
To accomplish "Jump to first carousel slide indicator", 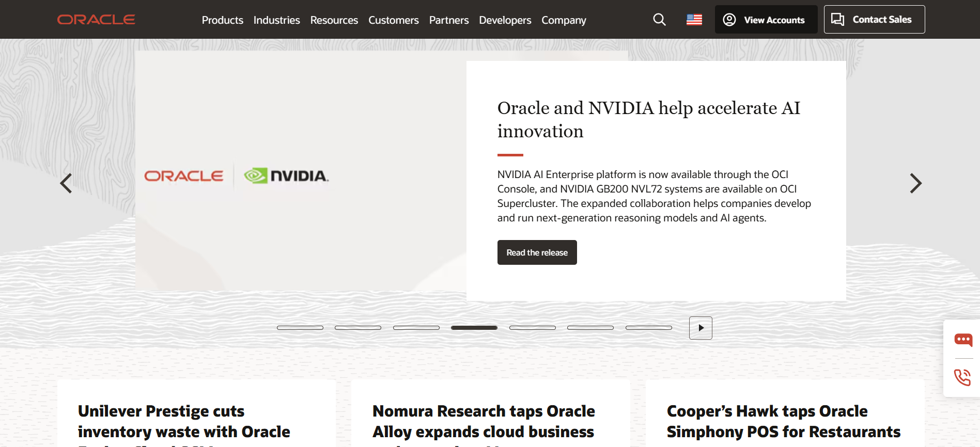I will point(300,328).
